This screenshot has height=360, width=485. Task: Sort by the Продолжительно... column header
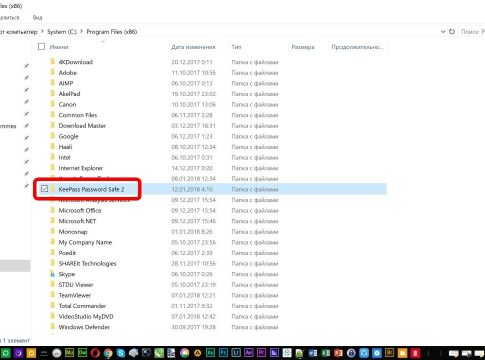tap(357, 47)
